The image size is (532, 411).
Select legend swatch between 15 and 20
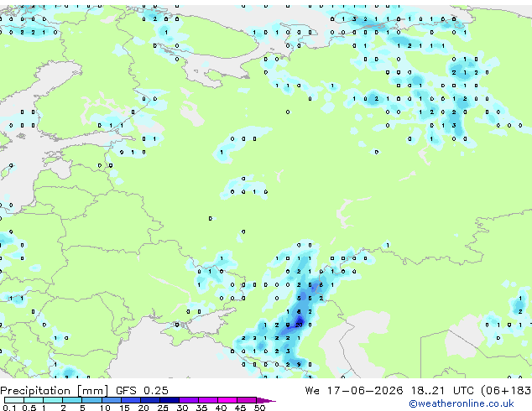point(130,400)
